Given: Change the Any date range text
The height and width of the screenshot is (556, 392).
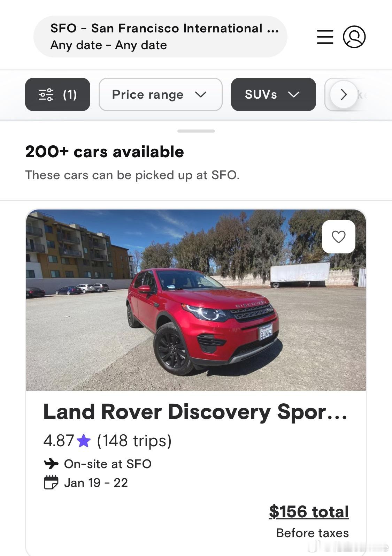Looking at the screenshot, I should click(108, 45).
